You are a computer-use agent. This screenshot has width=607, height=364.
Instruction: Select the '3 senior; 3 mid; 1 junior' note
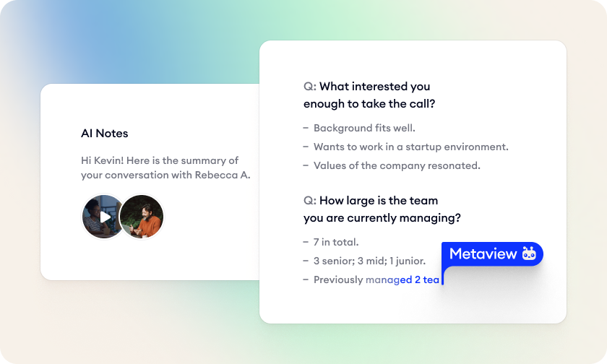[x=369, y=261]
